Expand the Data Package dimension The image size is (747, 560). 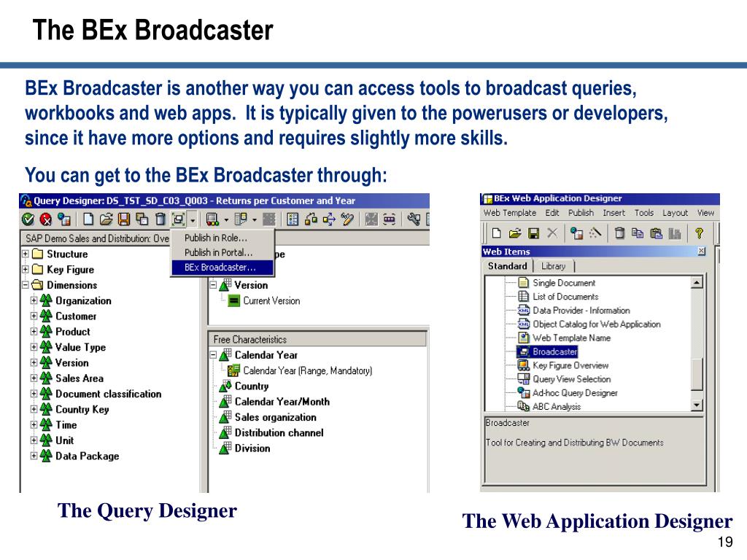pyautogui.click(x=34, y=456)
